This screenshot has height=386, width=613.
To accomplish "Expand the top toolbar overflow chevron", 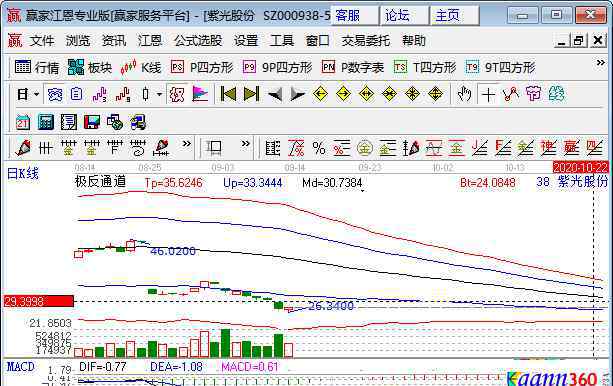I will 600,63.
